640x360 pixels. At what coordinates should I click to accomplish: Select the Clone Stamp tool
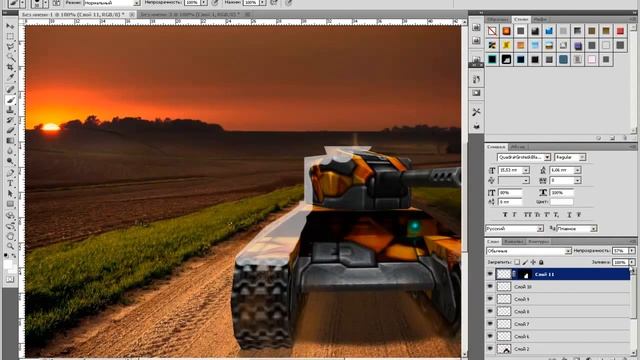coord(10,110)
